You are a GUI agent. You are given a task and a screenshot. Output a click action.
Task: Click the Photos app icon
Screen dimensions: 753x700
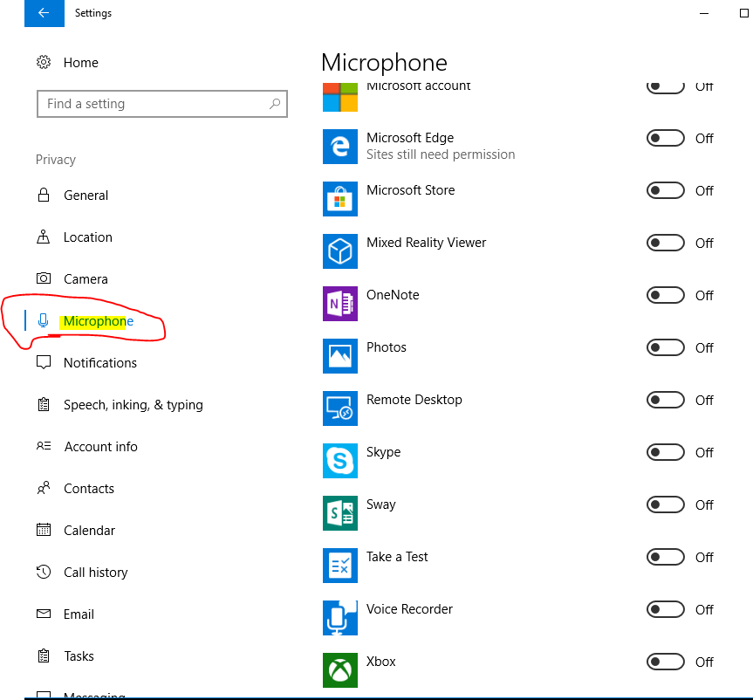pyautogui.click(x=340, y=356)
